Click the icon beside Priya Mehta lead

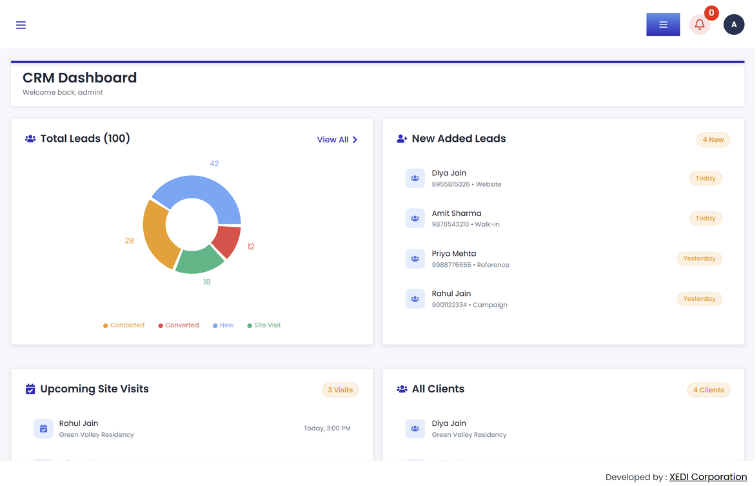click(415, 259)
